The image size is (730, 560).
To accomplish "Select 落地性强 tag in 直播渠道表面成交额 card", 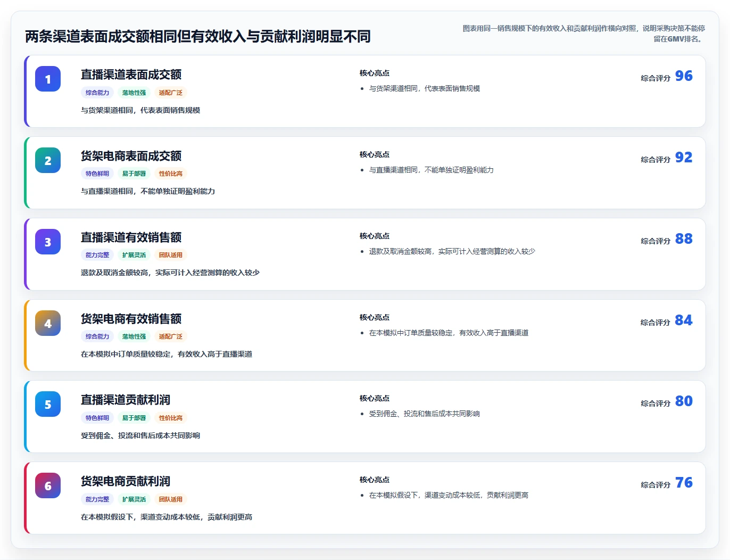I will tap(134, 93).
